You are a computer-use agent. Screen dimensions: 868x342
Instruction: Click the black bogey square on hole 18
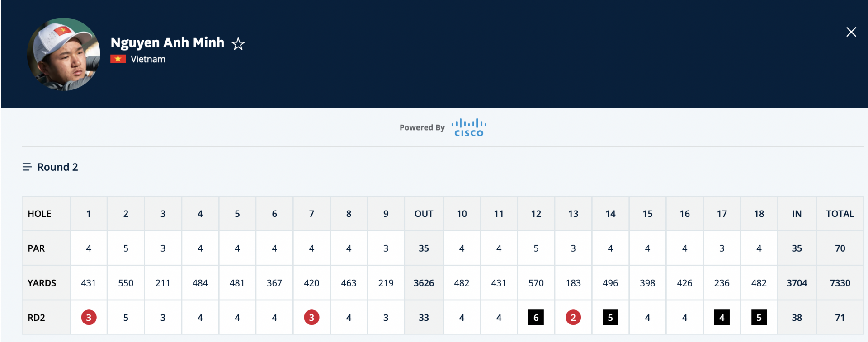pos(759,318)
